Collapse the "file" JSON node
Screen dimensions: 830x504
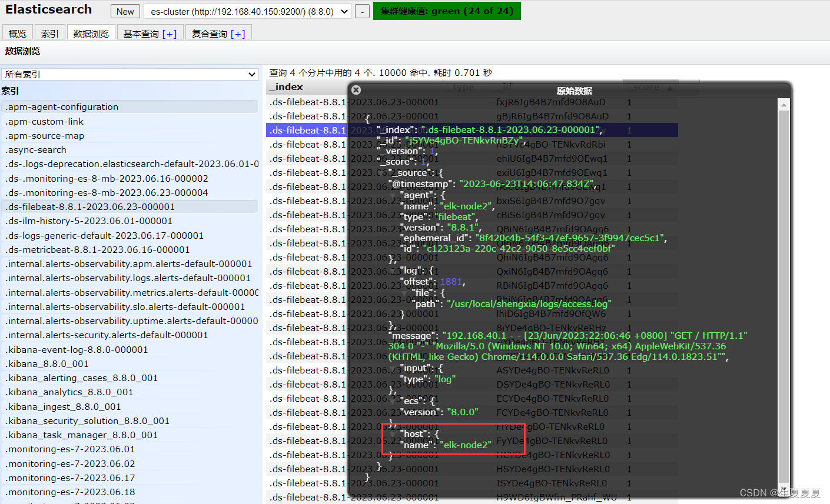[x=404, y=292]
